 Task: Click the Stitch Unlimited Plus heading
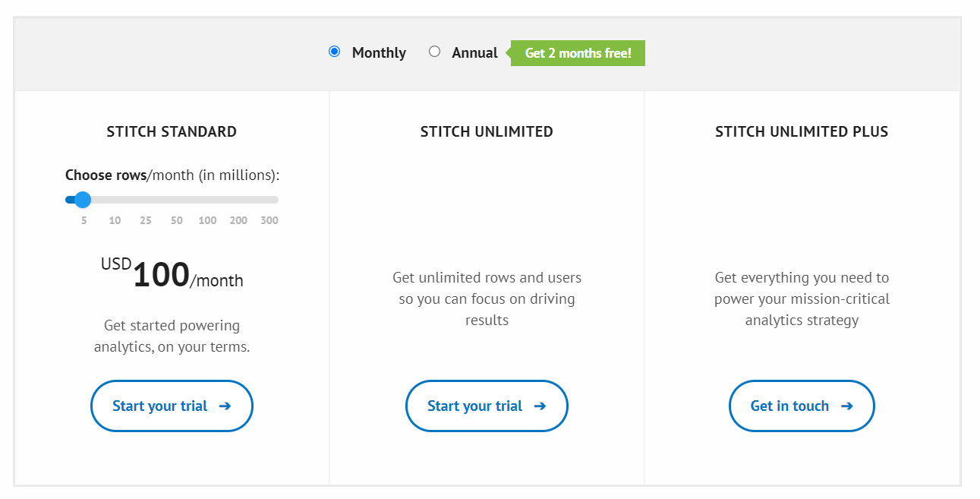(802, 131)
